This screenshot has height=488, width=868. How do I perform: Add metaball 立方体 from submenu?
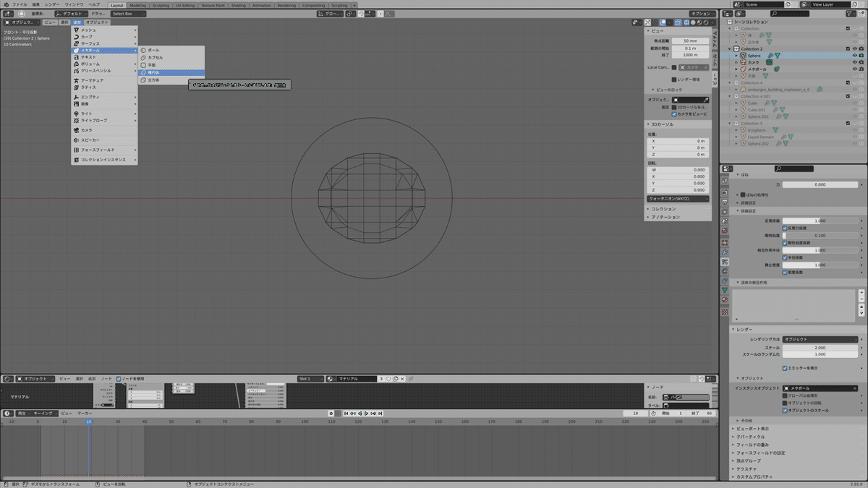pos(171,80)
